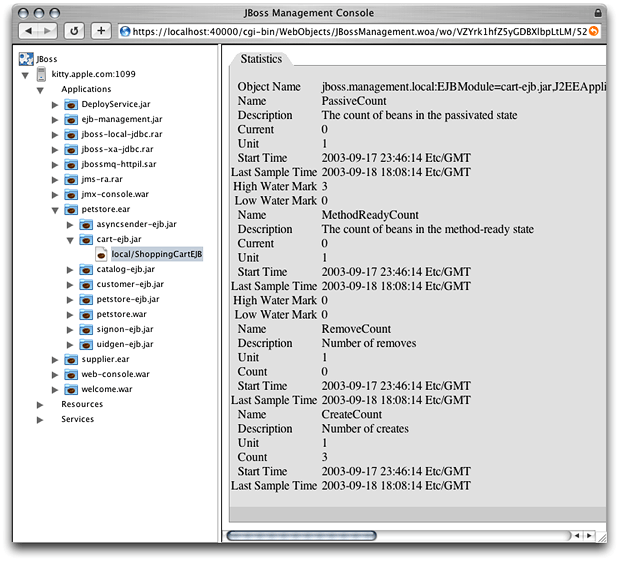Click the URL address field
This screenshot has width=618, height=562.
(x=359, y=31)
